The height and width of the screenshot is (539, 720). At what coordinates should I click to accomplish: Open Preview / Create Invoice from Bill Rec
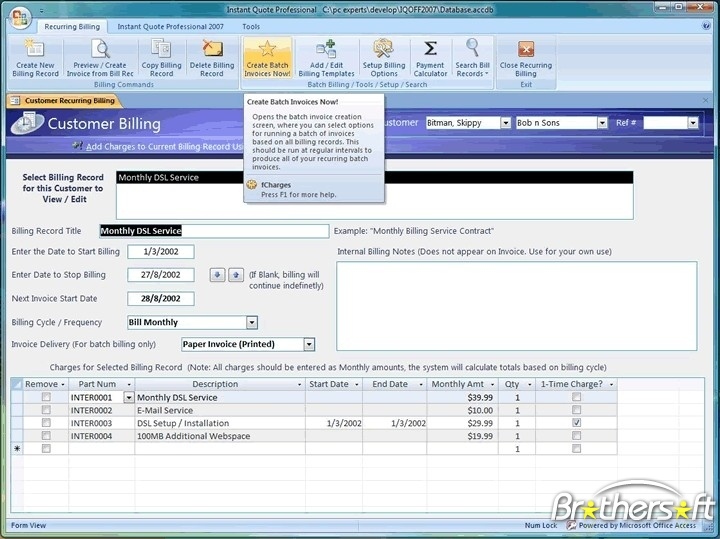click(x=101, y=57)
